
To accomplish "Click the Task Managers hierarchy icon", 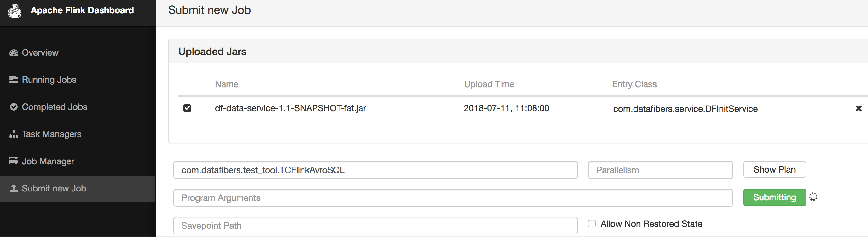I will point(14,134).
